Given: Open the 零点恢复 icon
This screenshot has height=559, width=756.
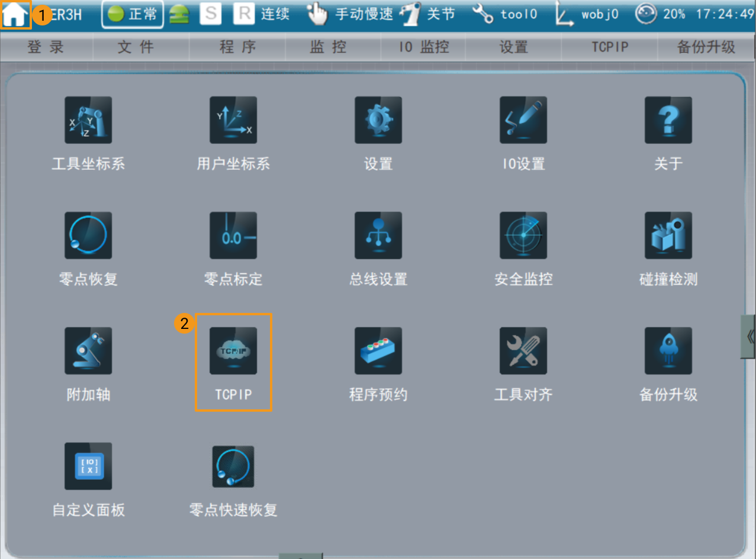Looking at the screenshot, I should [88, 235].
